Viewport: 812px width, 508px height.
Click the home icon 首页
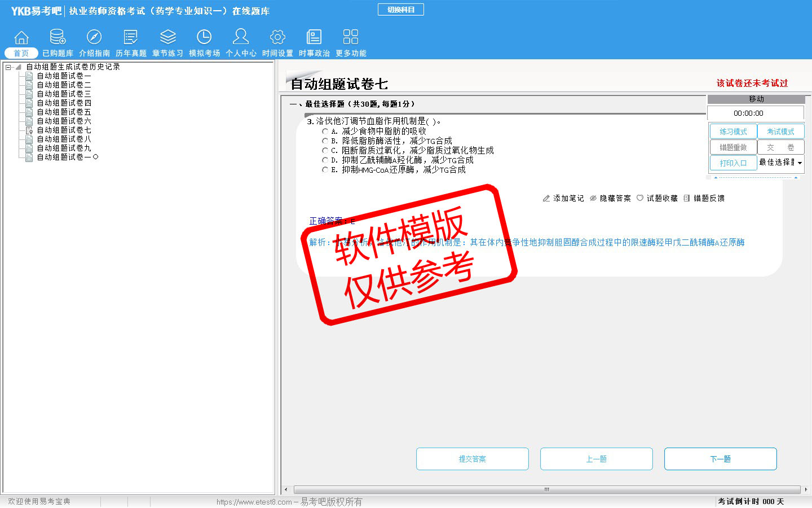[x=21, y=38]
